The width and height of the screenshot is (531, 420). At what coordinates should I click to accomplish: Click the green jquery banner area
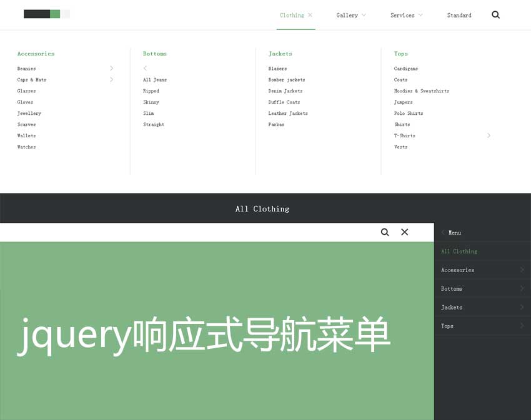coord(217,374)
